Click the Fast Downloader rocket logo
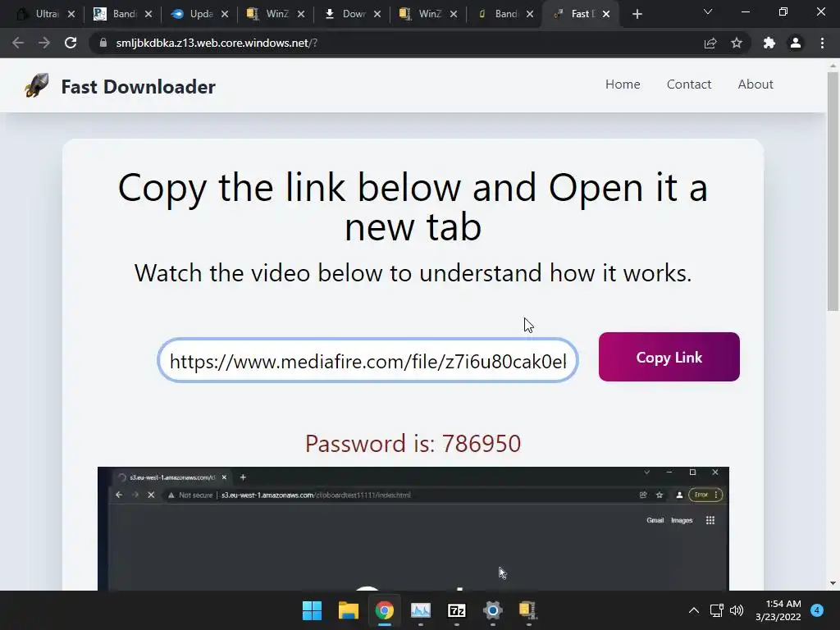The height and width of the screenshot is (630, 840). [x=36, y=85]
